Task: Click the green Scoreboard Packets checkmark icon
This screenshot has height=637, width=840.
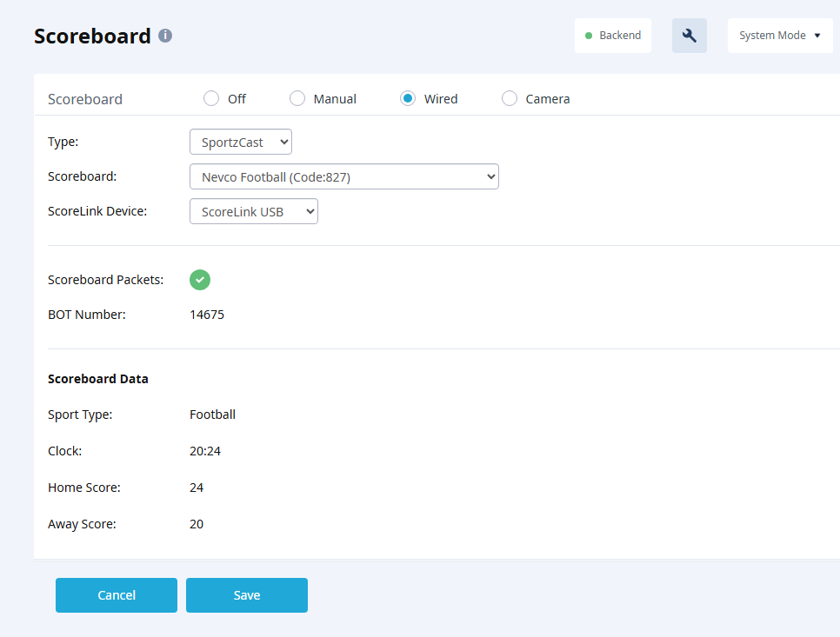Action: click(x=200, y=280)
